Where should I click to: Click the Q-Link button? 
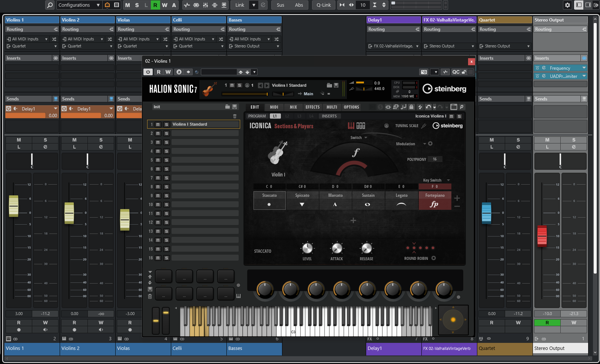324,5
